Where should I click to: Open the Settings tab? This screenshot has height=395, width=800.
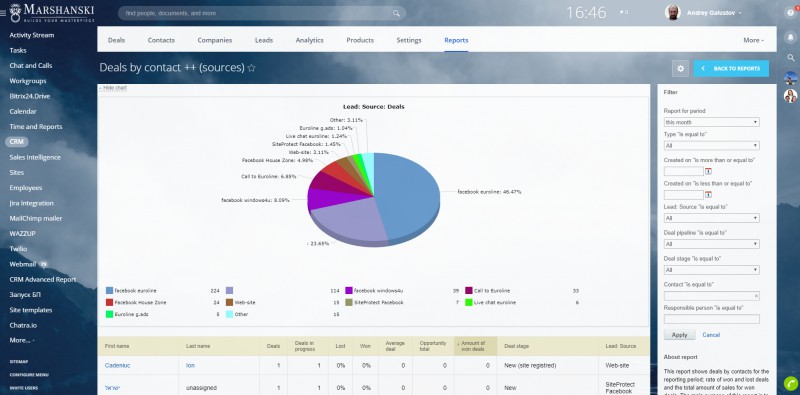click(x=409, y=40)
